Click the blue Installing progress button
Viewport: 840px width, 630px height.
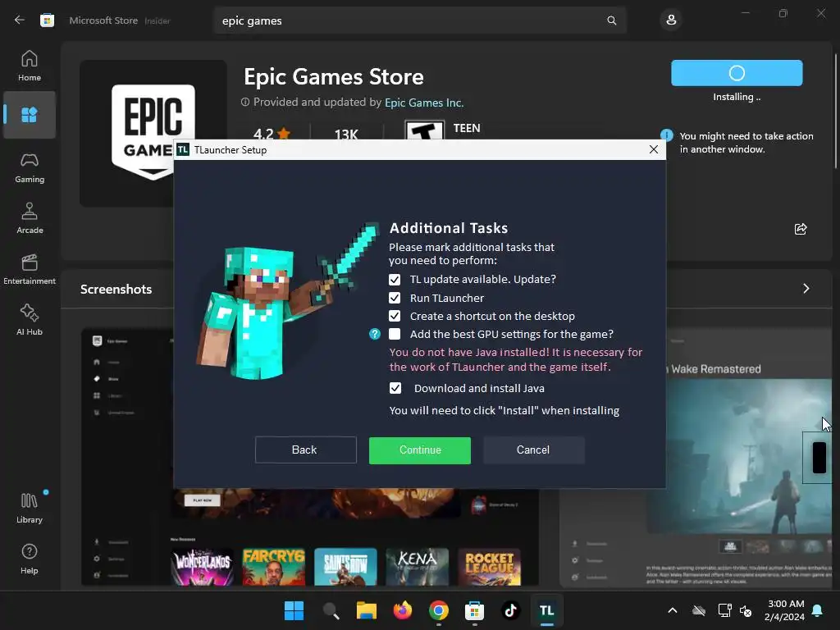point(737,73)
